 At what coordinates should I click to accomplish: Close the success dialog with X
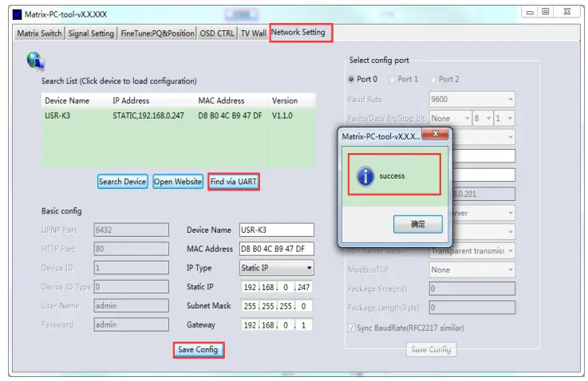coord(436,133)
